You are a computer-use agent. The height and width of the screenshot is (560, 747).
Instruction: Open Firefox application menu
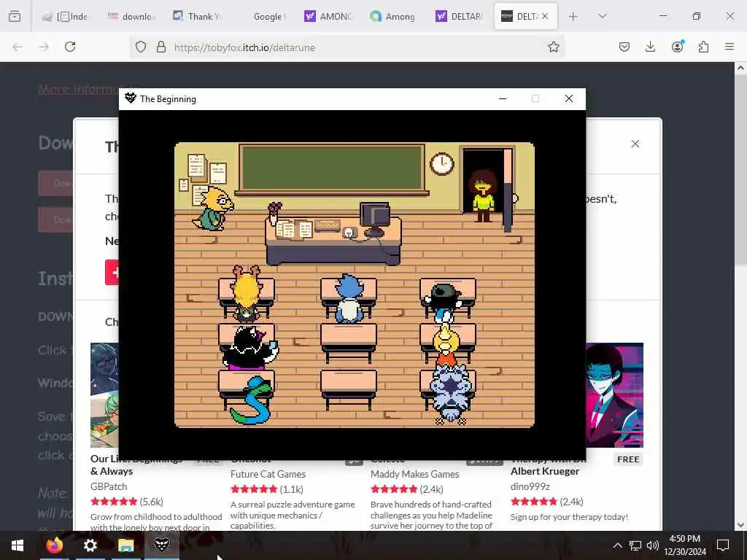click(x=729, y=47)
